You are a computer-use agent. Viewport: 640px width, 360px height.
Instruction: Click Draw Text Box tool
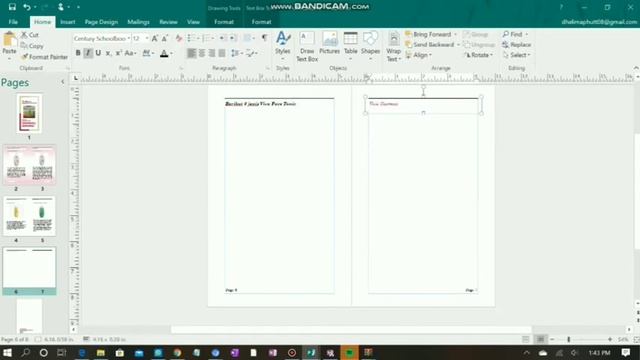(307, 47)
